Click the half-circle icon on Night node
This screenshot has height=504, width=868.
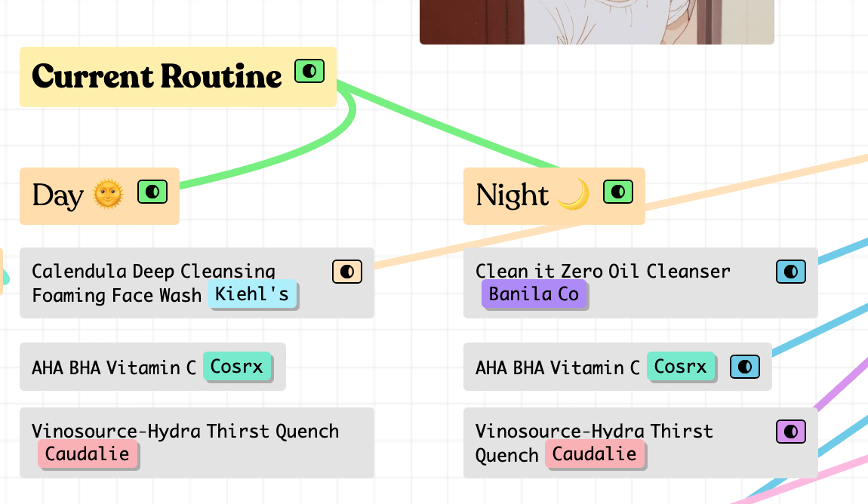(x=618, y=192)
